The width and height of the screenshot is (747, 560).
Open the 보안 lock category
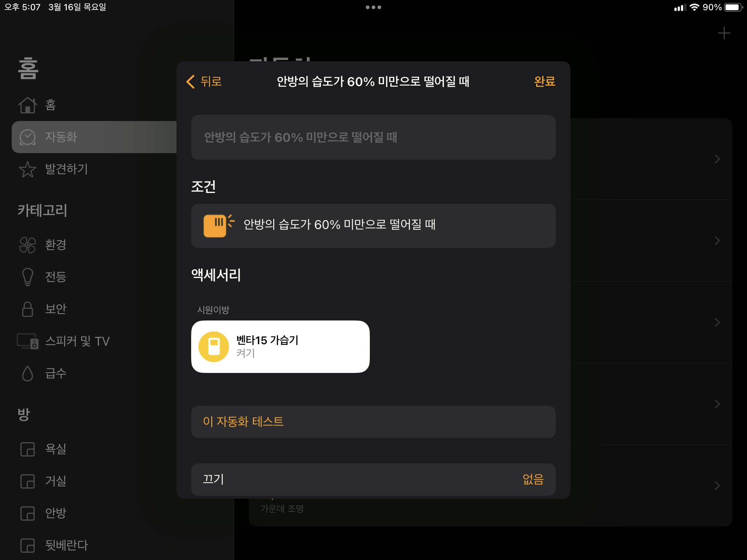tap(27, 309)
